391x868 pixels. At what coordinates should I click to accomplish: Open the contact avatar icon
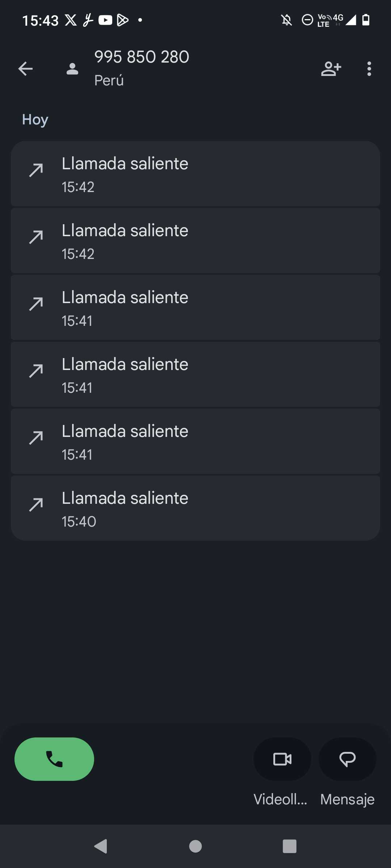point(72,69)
